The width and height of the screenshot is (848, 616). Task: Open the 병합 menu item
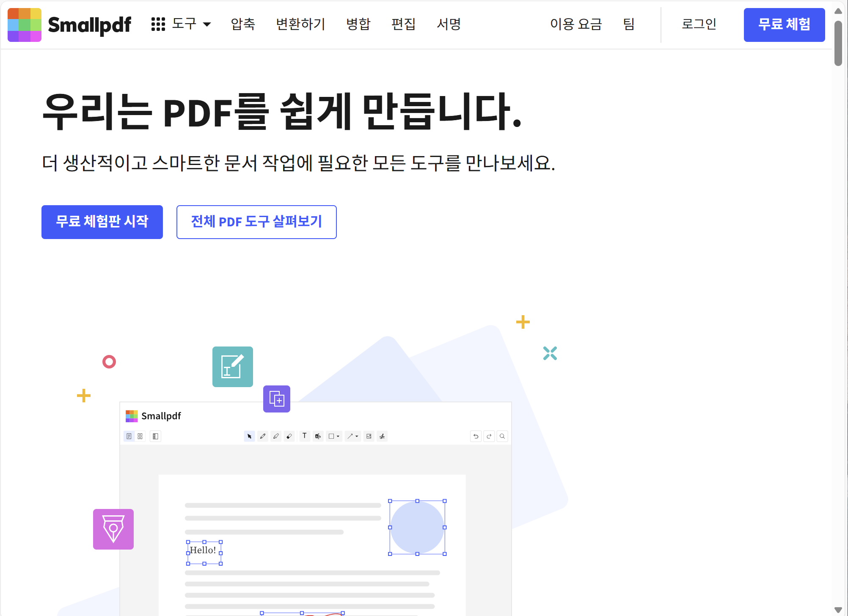tap(358, 24)
